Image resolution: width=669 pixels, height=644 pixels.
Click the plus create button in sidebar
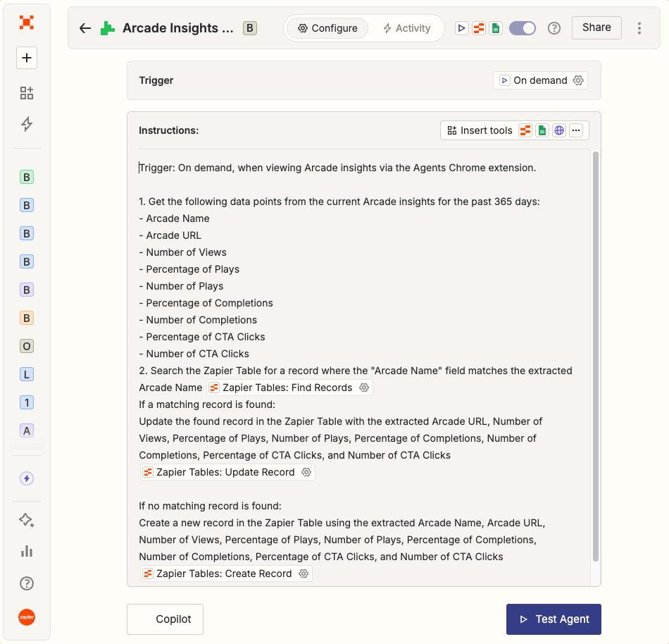(x=27, y=58)
